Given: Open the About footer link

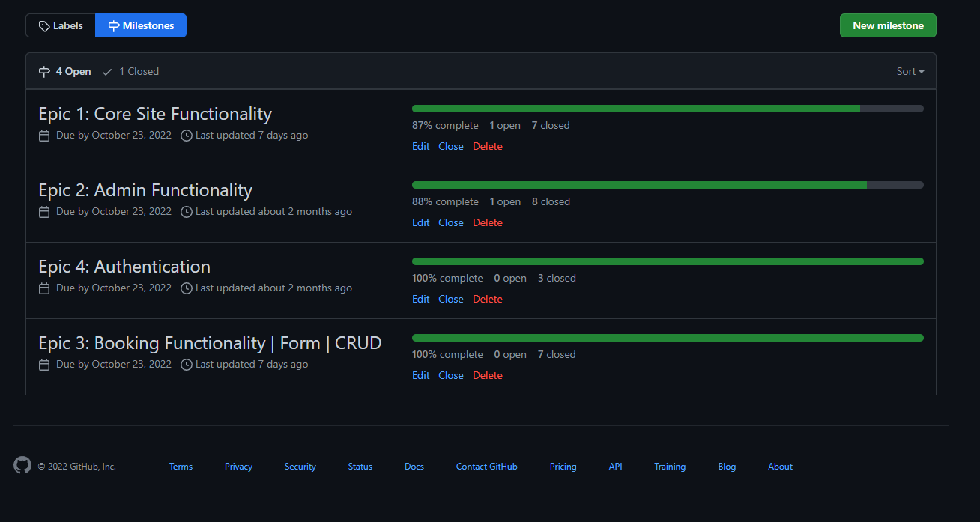Looking at the screenshot, I should click(x=780, y=466).
